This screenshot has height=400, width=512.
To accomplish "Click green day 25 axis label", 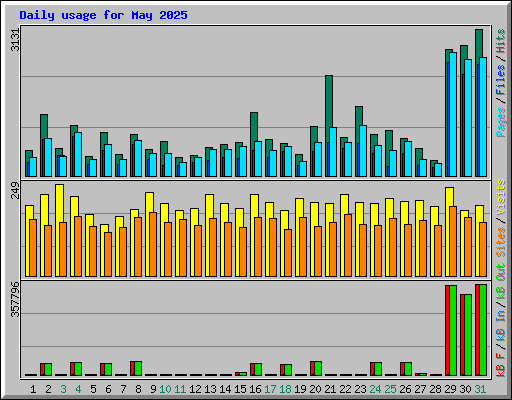I will point(390,389).
